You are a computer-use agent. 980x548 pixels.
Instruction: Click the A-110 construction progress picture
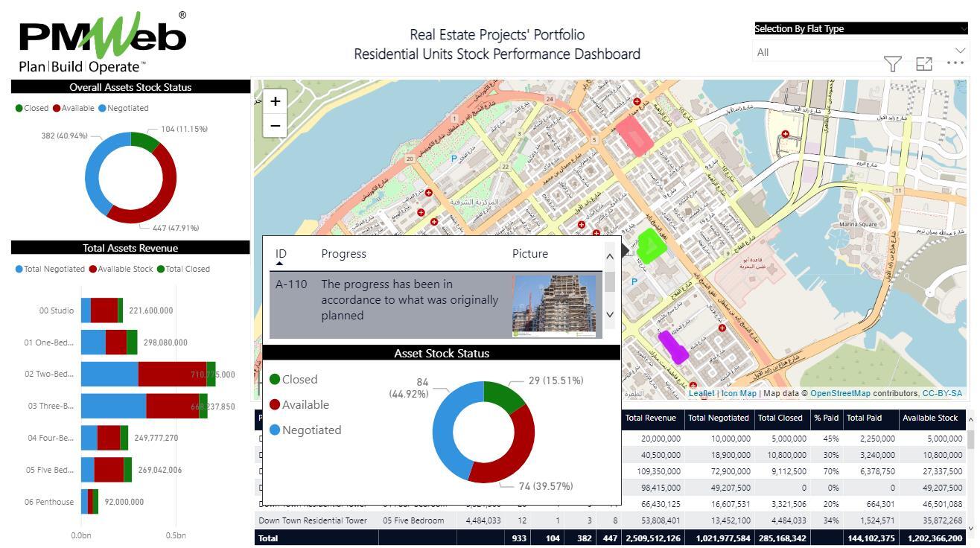[554, 306]
